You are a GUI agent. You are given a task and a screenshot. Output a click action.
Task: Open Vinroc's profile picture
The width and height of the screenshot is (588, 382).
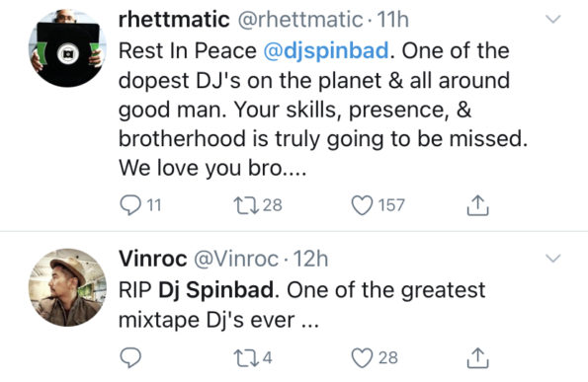[67, 287]
